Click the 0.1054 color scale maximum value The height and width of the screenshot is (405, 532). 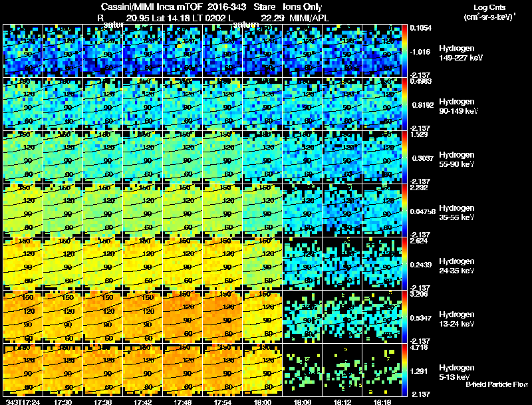point(421,28)
